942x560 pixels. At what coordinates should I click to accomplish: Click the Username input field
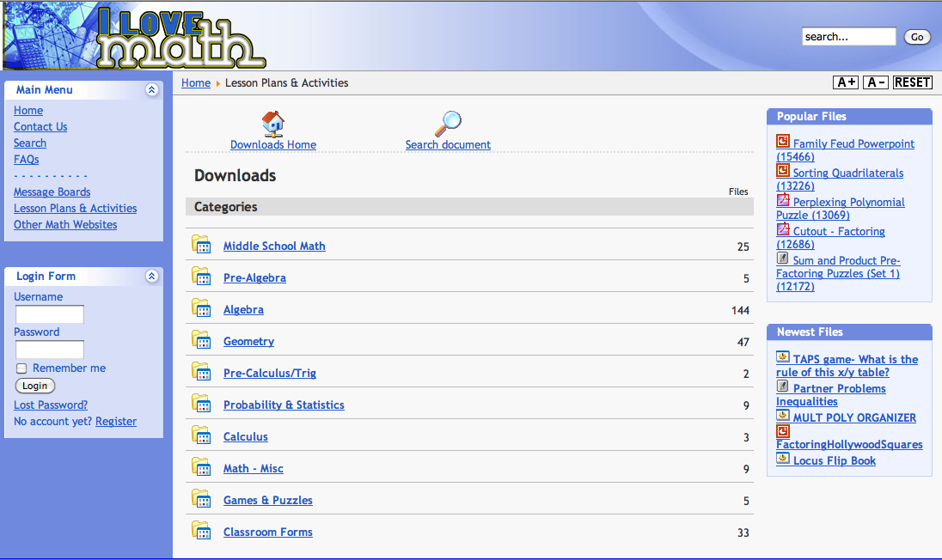[50, 314]
